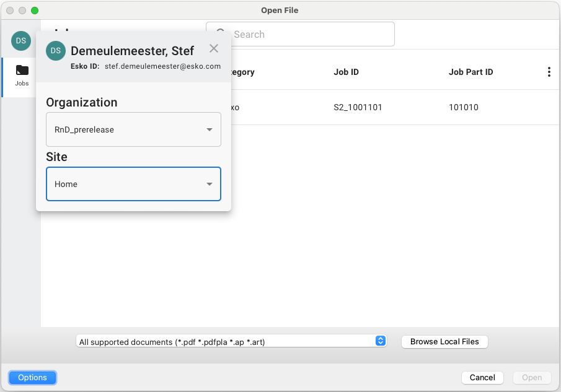This screenshot has height=392, width=561.
Task: Click the Options button
Action: click(32, 378)
